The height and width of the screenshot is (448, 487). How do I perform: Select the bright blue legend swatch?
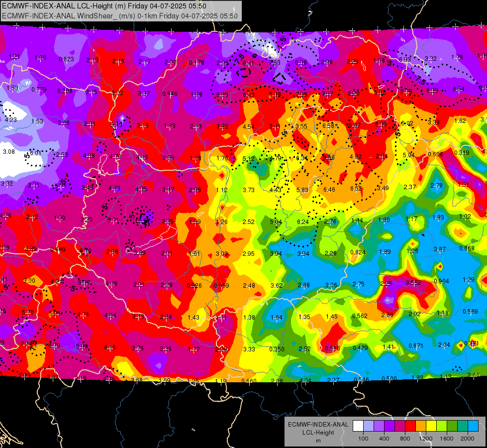click(473, 426)
